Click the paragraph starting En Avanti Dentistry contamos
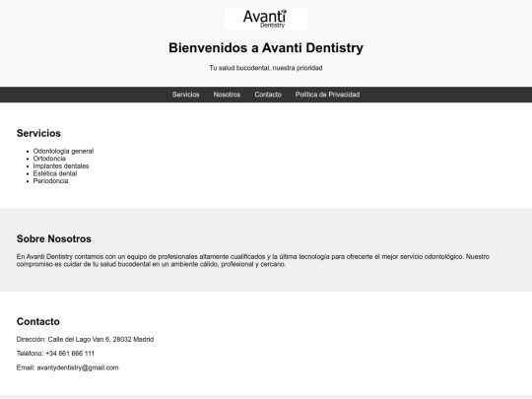 [253, 260]
